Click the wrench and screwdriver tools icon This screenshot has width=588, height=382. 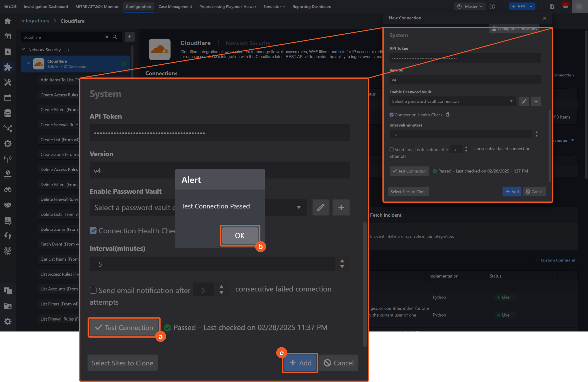8,83
